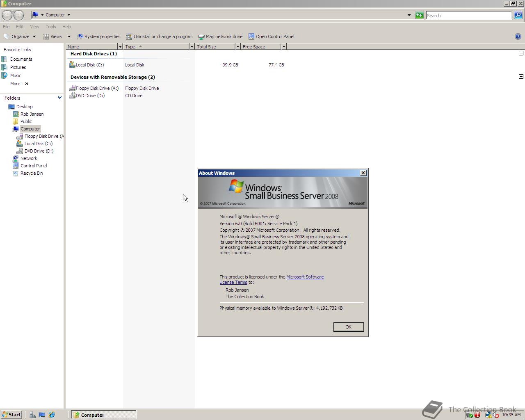Click Map network drive
This screenshot has width=525, height=420.
point(220,37)
